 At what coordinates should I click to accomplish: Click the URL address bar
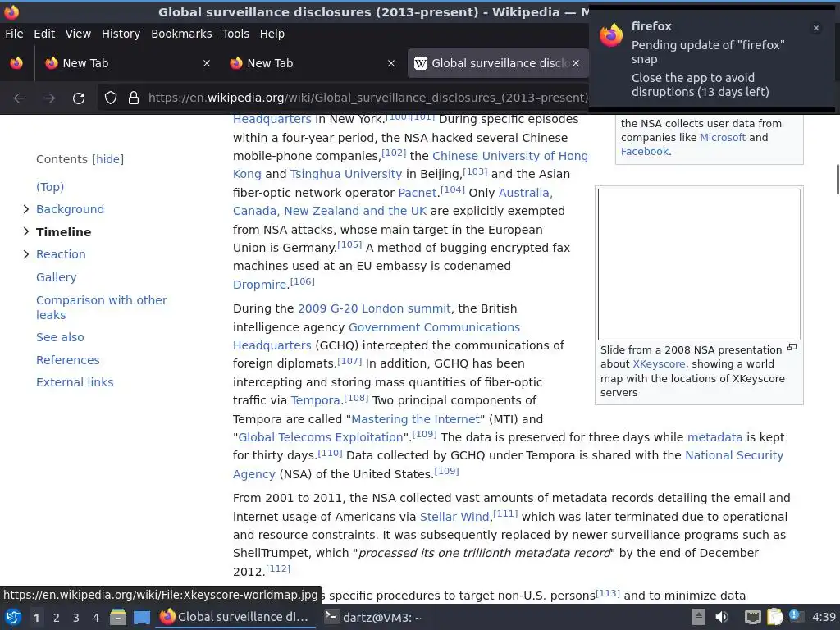pos(367,98)
